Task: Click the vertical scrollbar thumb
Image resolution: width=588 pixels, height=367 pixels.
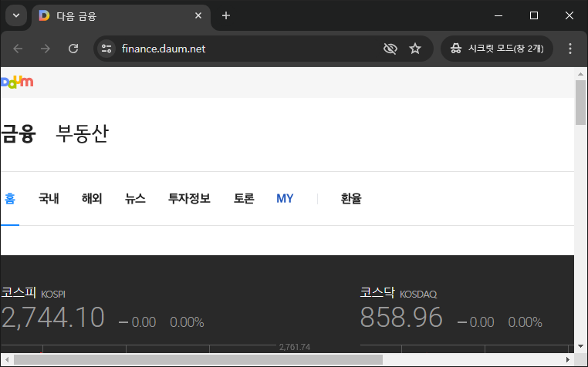Action: 580,103
